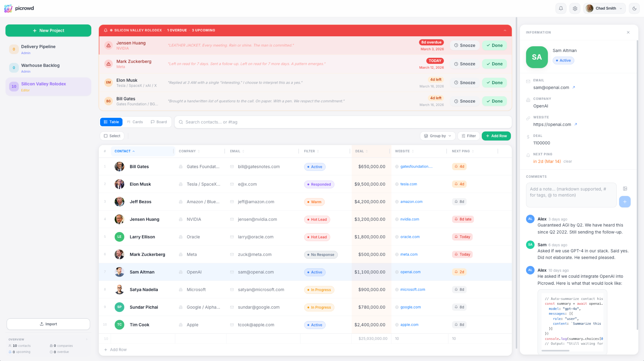Close the Information panel
Image resolution: width=644 pixels, height=361 pixels.
(628, 32)
